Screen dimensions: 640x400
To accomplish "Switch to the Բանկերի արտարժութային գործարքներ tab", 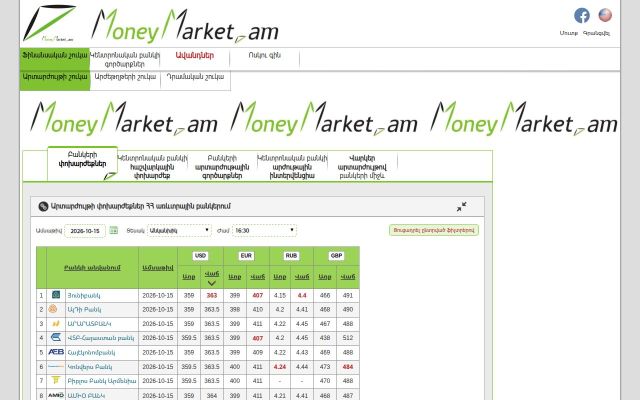I will [222, 167].
